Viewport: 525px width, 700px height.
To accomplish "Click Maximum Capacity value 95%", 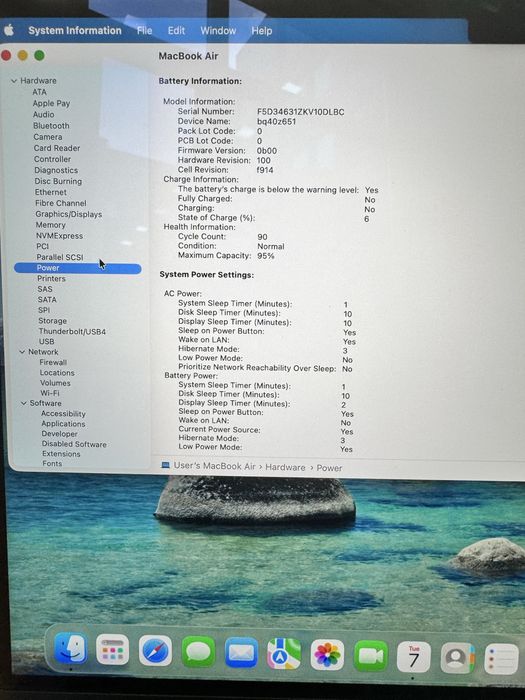I will click(266, 256).
